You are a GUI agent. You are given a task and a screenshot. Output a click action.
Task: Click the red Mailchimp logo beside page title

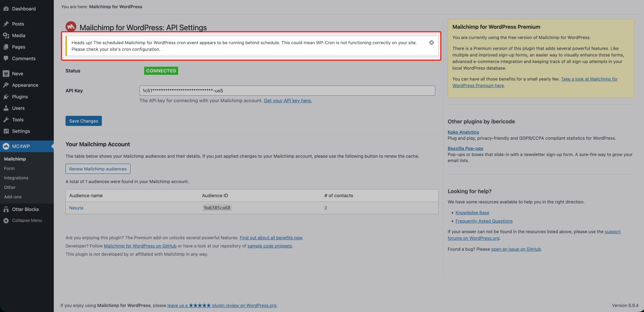click(71, 26)
